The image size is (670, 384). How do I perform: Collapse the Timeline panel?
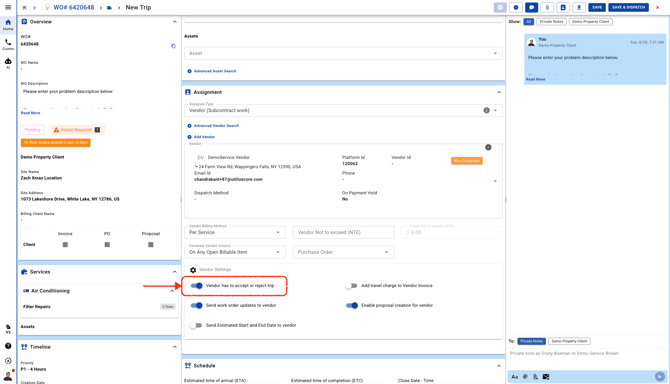click(x=174, y=347)
